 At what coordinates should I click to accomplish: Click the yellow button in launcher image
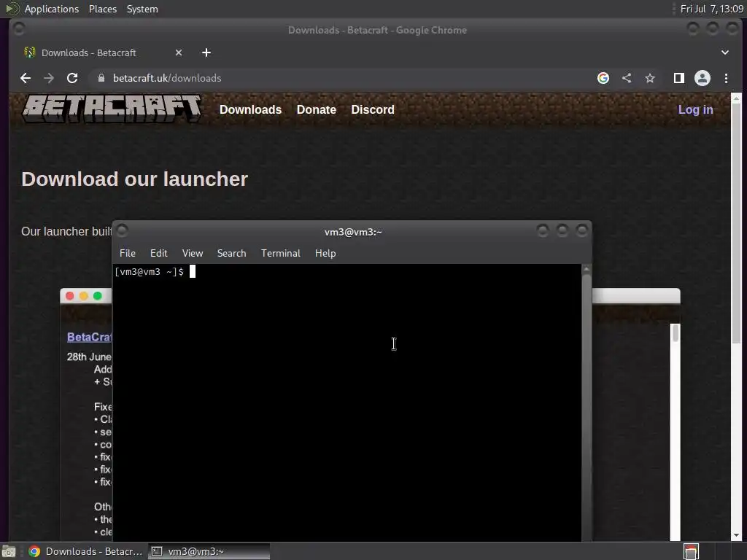(x=84, y=296)
